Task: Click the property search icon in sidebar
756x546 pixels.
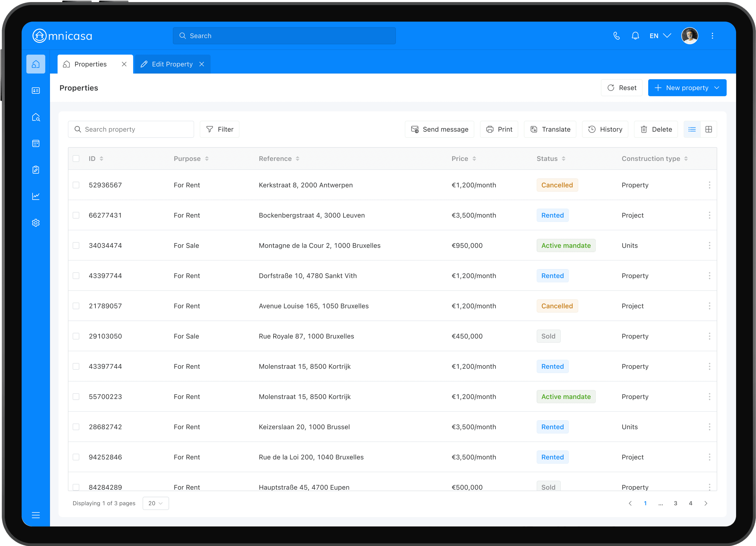Action: 36,117
